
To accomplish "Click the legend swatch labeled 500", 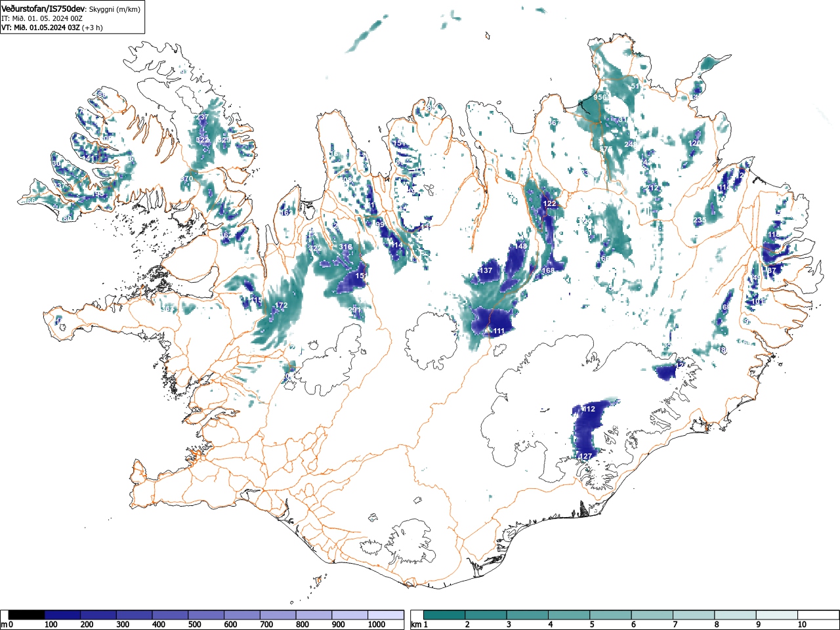I will [x=206, y=615].
